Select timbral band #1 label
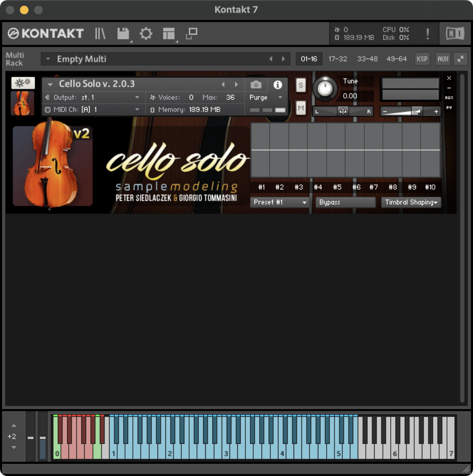Image resolution: width=473 pixels, height=476 pixels. 261,187
